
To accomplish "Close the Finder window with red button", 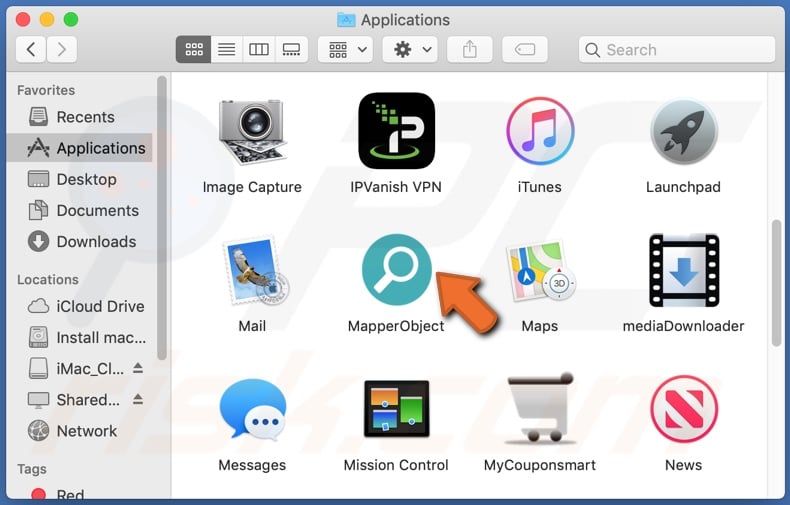I will (23, 20).
